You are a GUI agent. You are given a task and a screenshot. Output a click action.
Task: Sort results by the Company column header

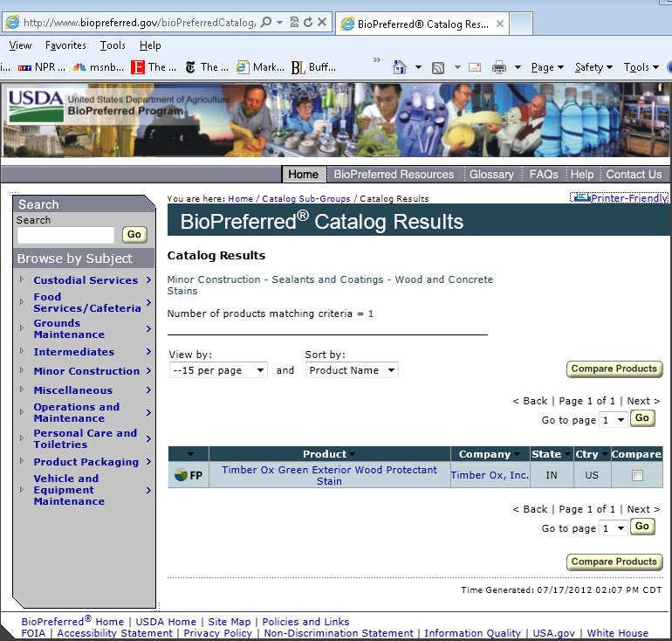click(490, 453)
